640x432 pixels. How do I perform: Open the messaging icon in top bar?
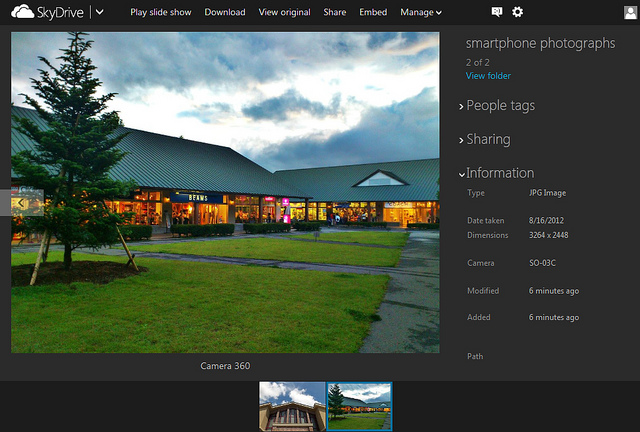[x=497, y=12]
